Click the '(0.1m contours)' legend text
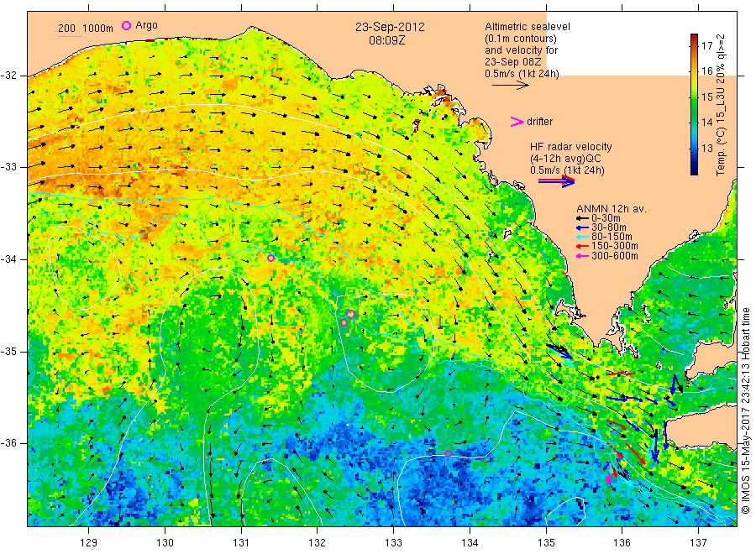756x554 pixels. point(521,39)
